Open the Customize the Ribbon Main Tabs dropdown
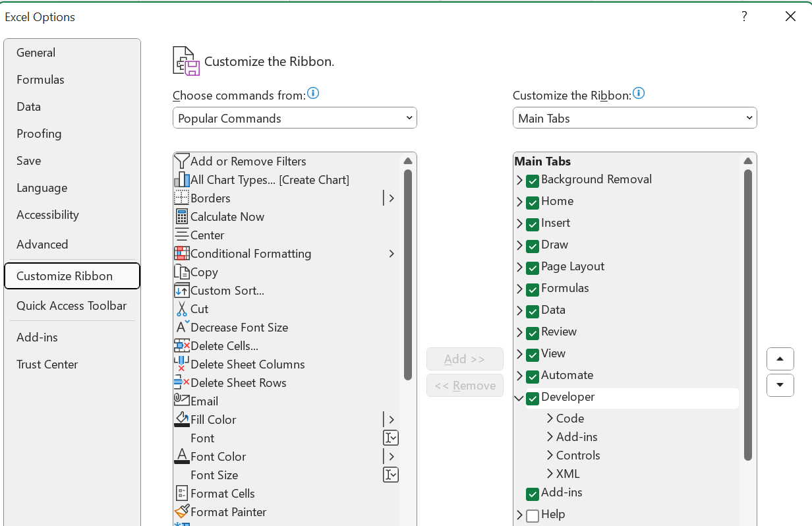 [x=635, y=118]
